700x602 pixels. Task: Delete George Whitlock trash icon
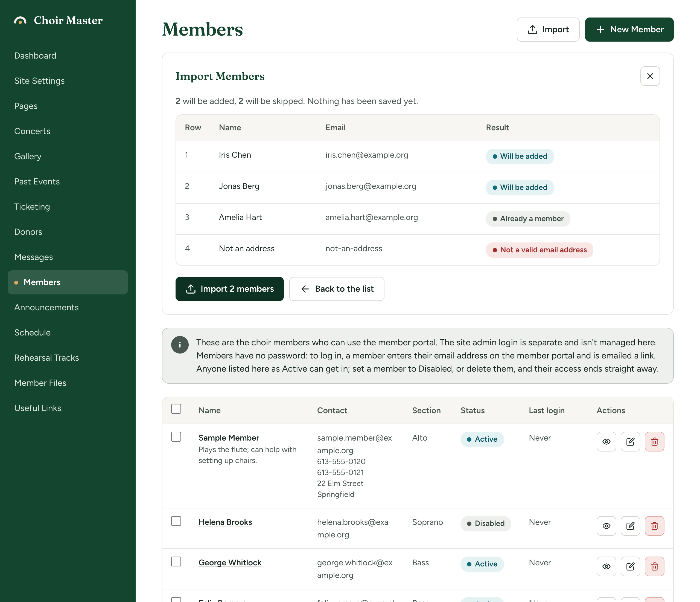point(654,566)
